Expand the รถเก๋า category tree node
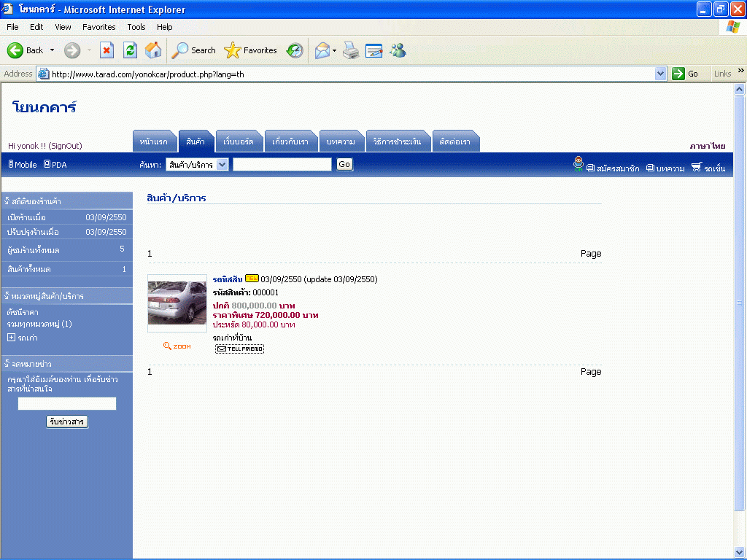The width and height of the screenshot is (747, 560). [11, 338]
